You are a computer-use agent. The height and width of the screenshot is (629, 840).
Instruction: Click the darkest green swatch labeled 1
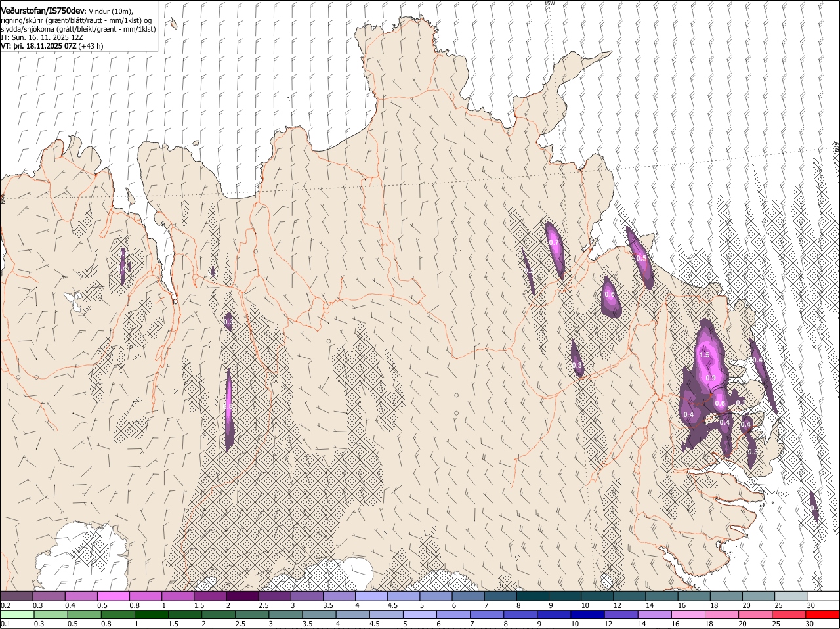pyautogui.click(x=151, y=615)
